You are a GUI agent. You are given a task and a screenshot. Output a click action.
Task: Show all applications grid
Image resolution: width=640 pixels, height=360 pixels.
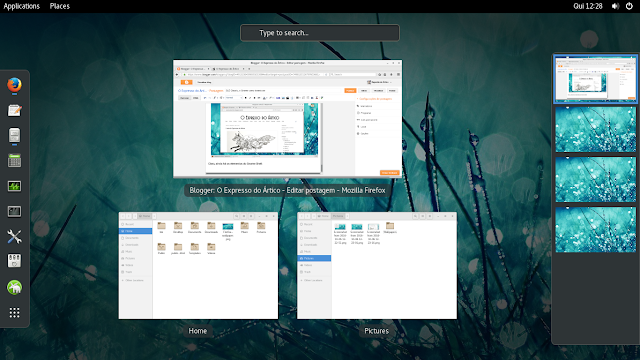click(14, 313)
